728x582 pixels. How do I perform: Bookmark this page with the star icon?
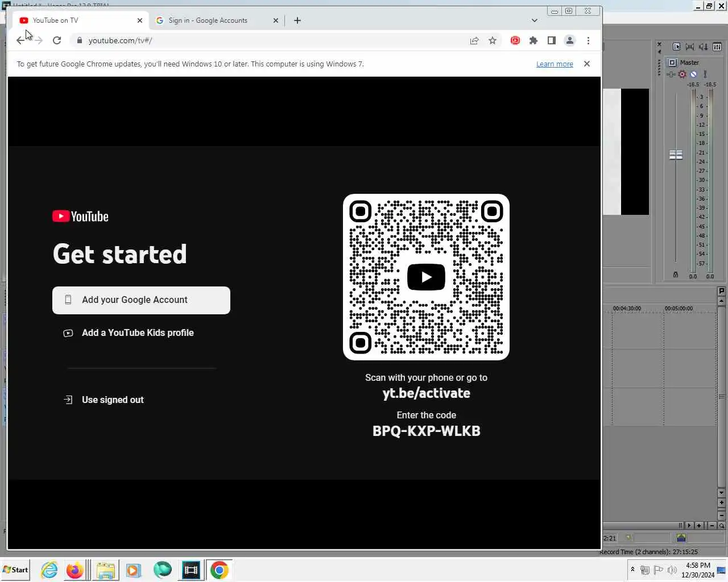[x=493, y=40]
